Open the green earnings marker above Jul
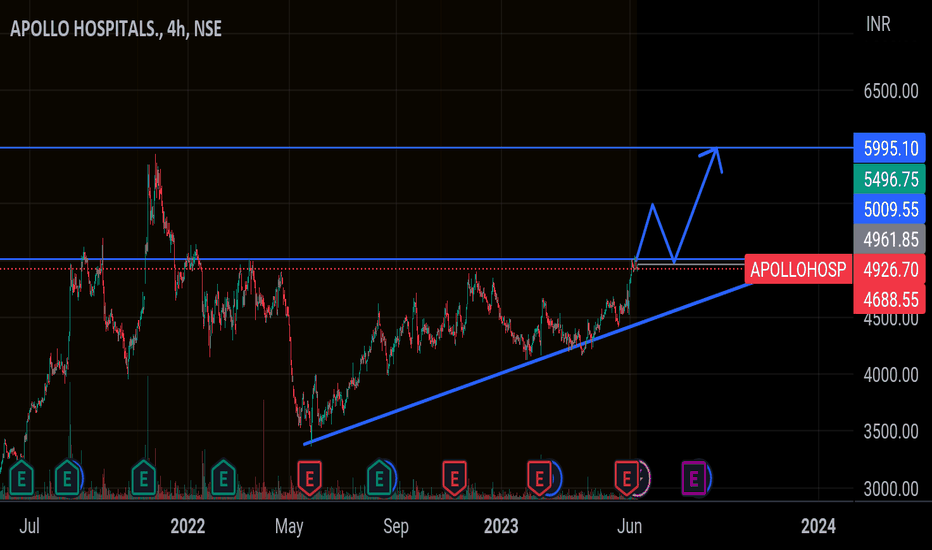This screenshot has width=932, height=550. 21,478
